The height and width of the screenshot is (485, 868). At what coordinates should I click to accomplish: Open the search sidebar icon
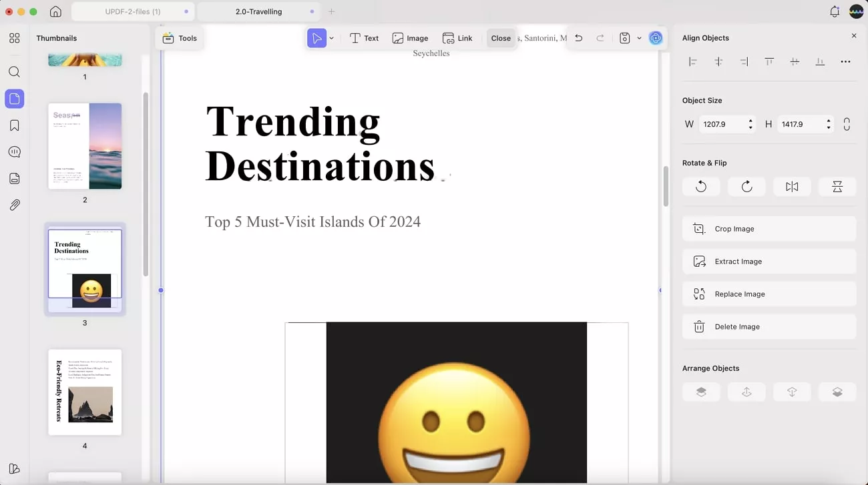(x=14, y=72)
